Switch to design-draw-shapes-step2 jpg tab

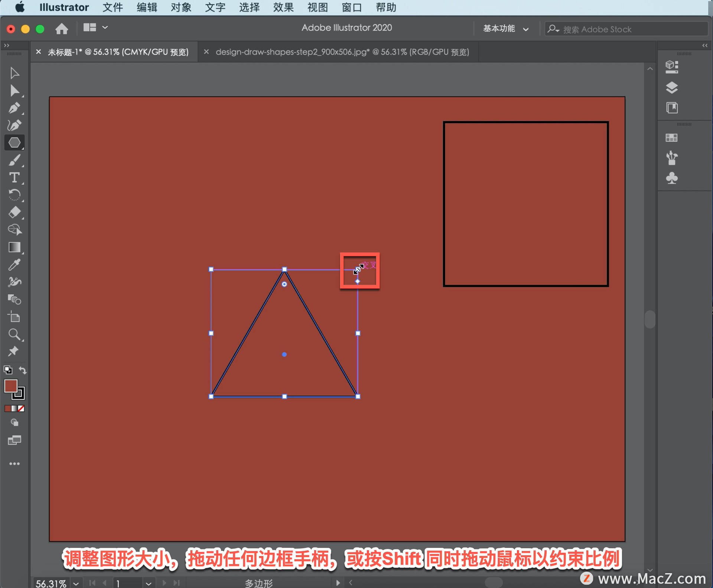(342, 52)
